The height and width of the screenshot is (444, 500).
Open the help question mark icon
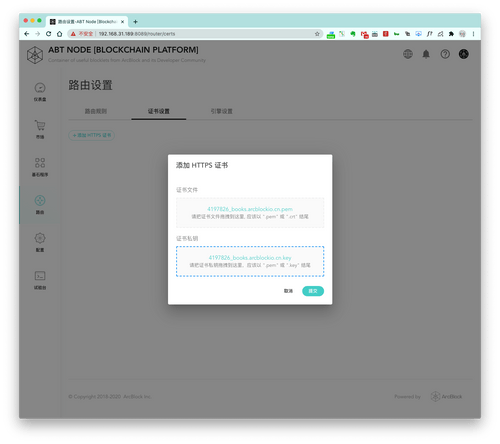445,54
